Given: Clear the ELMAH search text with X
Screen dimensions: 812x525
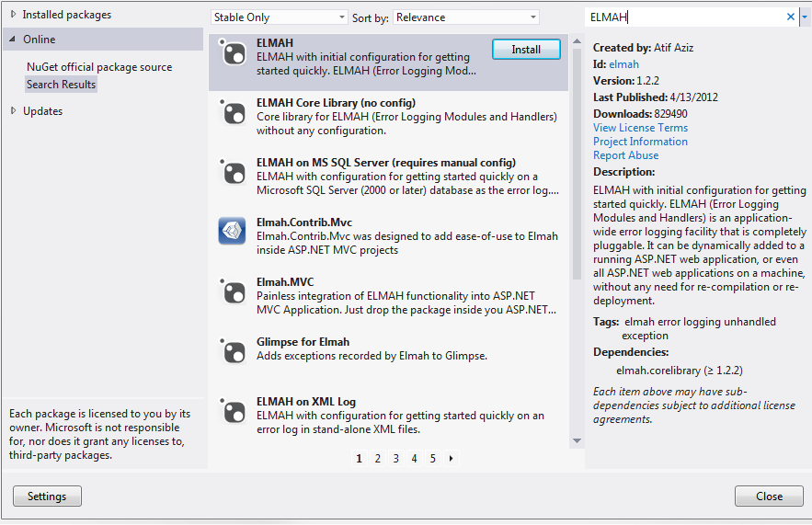Looking at the screenshot, I should tap(790, 17).
